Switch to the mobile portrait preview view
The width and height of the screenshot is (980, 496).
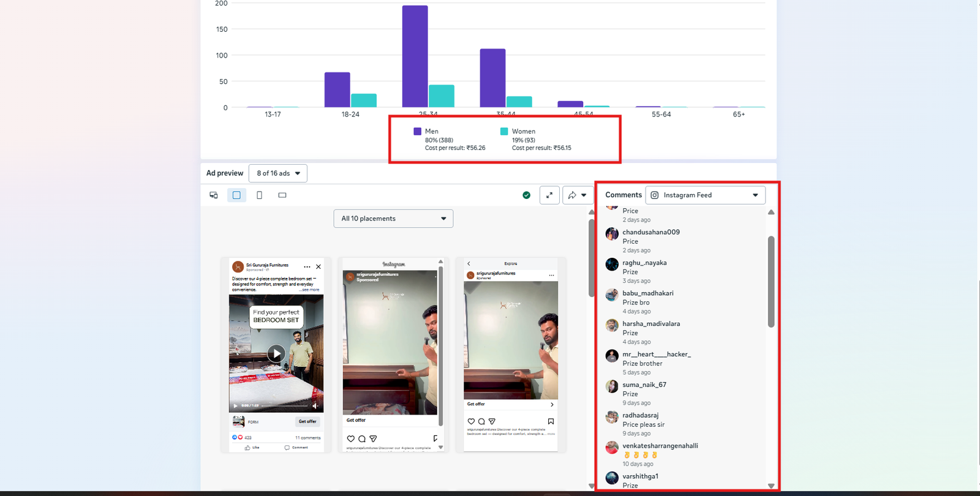pos(259,195)
